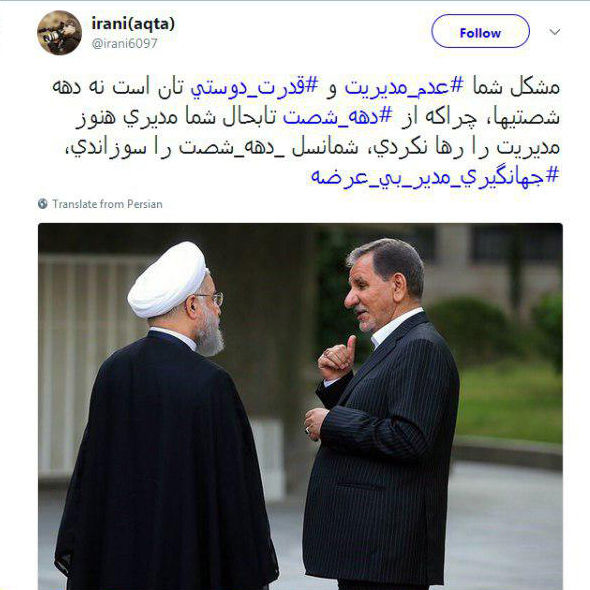Screen dimensions: 590x590
Task: Open the irani(aqta) display name link
Action: coord(133,24)
